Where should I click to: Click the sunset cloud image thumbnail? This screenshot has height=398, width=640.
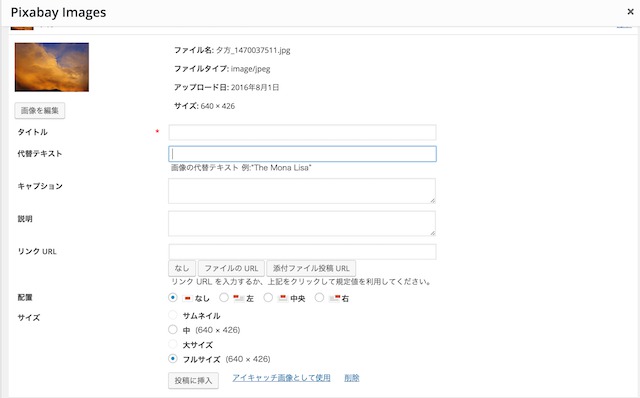pyautogui.click(x=52, y=67)
